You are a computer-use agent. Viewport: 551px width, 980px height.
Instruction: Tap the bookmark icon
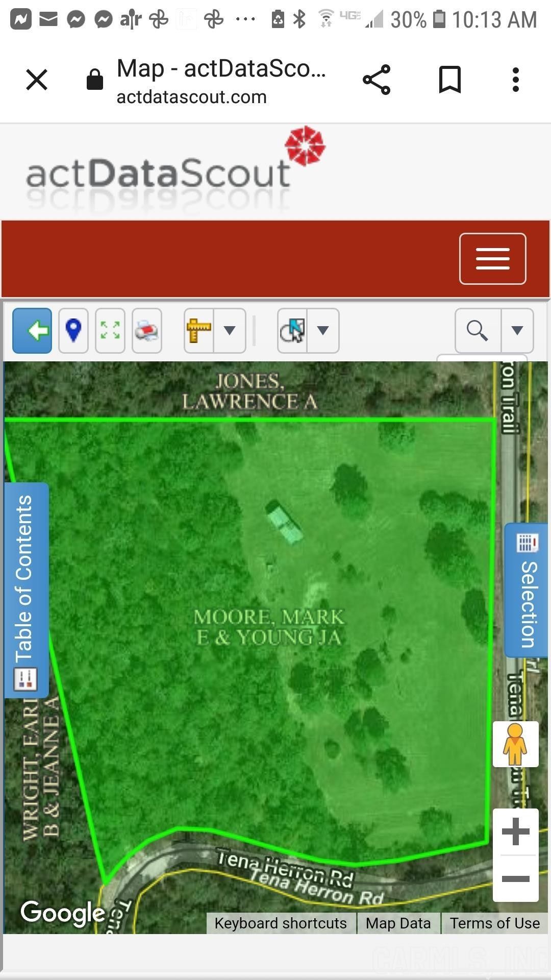450,80
